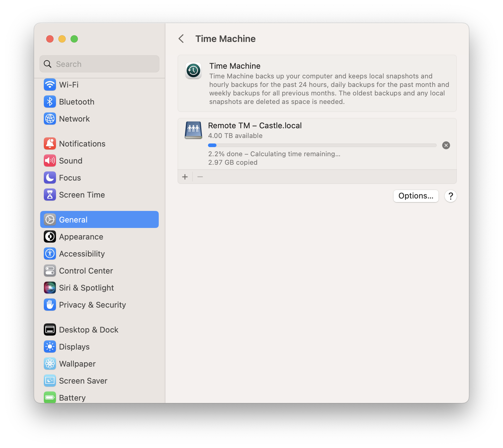
Task: Open Privacy & Security pane label
Action: point(92,305)
